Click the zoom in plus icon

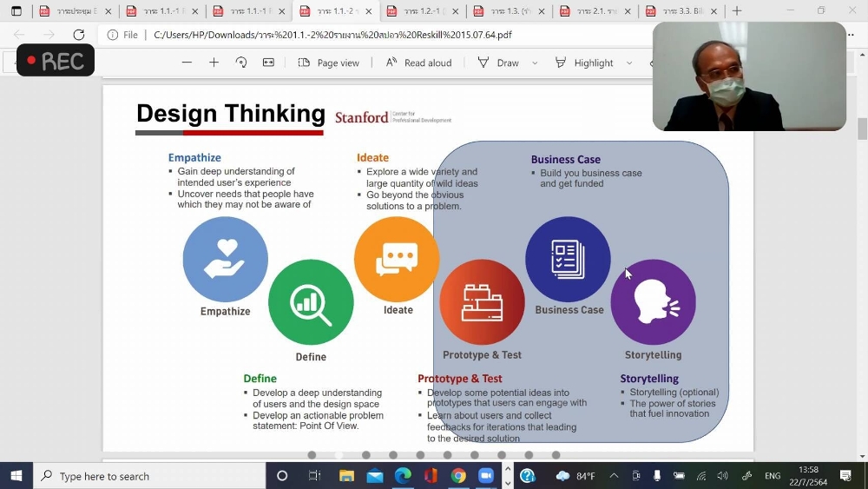point(214,63)
